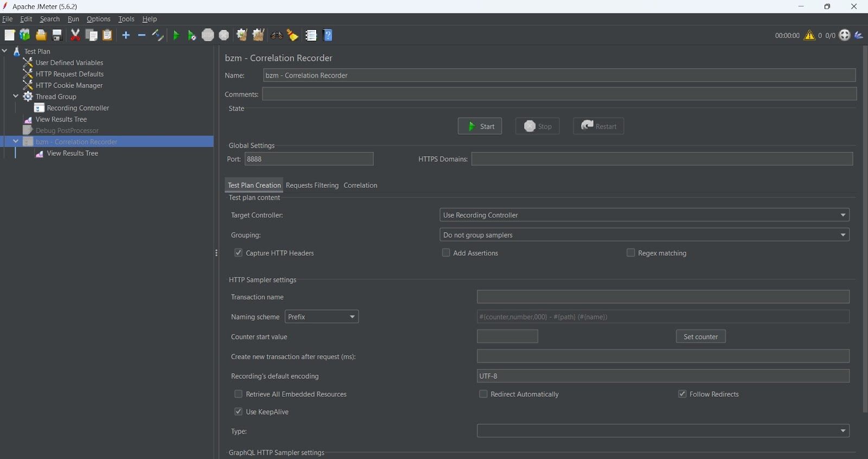
Task: Click the Transaction name input field
Action: point(663,297)
